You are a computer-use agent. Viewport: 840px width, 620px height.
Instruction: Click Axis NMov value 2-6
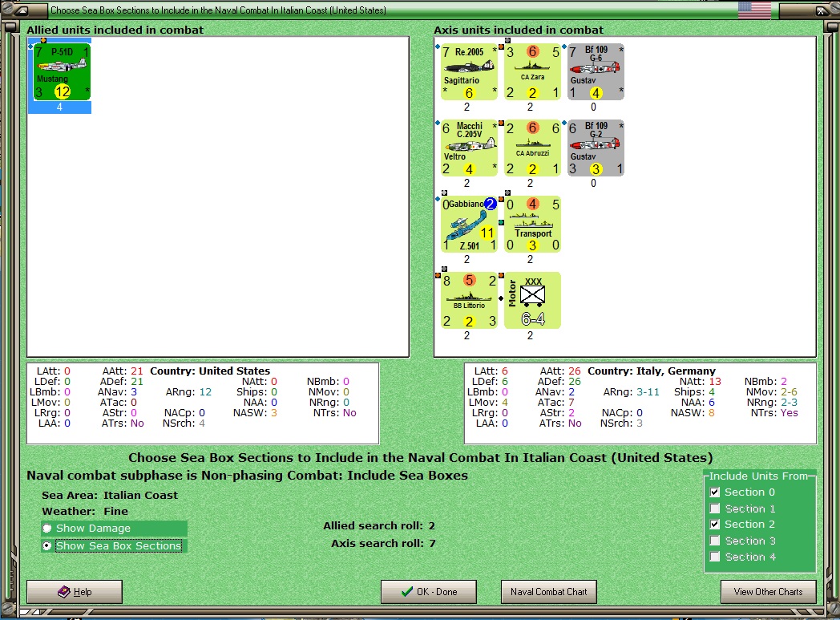pyautogui.click(x=789, y=391)
